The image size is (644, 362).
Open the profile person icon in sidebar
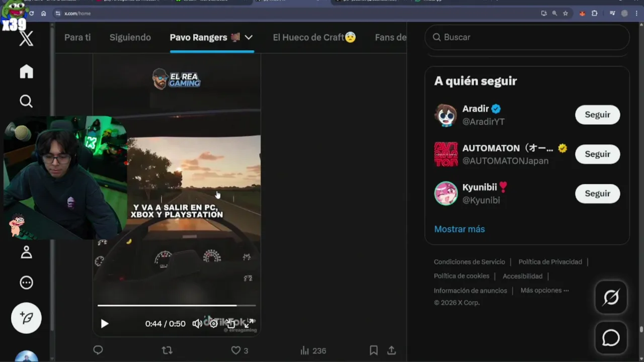(x=26, y=252)
